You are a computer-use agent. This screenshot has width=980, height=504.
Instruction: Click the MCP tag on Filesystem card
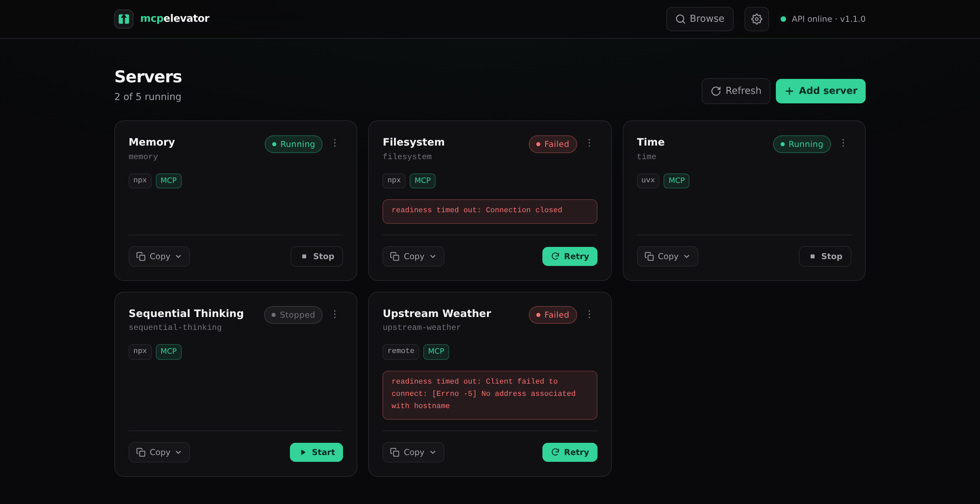(422, 181)
